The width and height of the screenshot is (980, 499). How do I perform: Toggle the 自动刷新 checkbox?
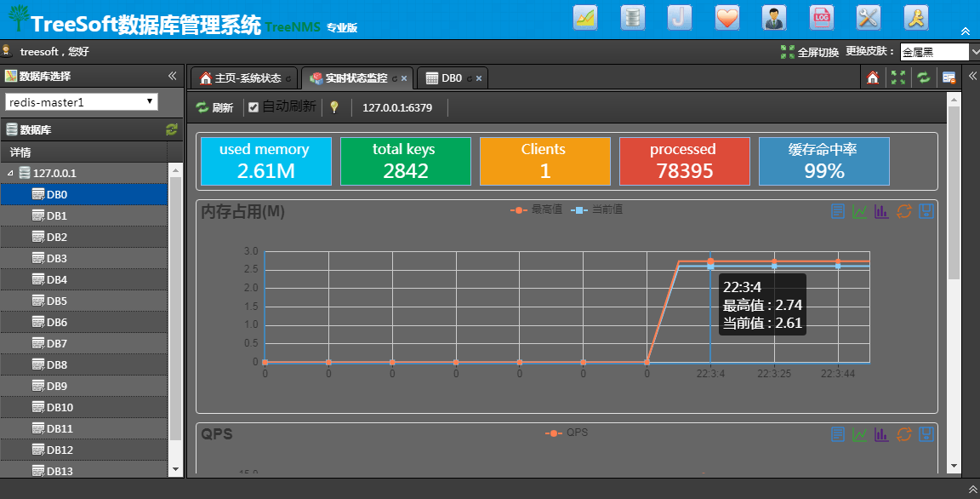(x=254, y=107)
